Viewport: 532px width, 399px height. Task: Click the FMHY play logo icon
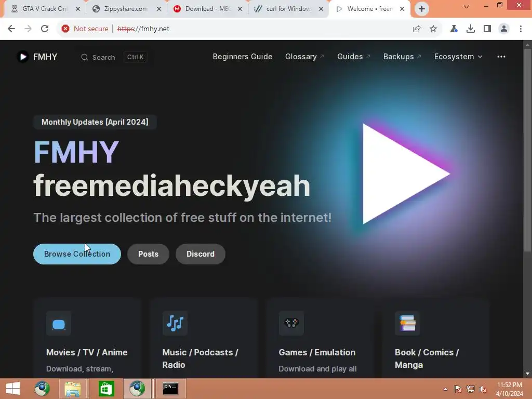coord(23,57)
